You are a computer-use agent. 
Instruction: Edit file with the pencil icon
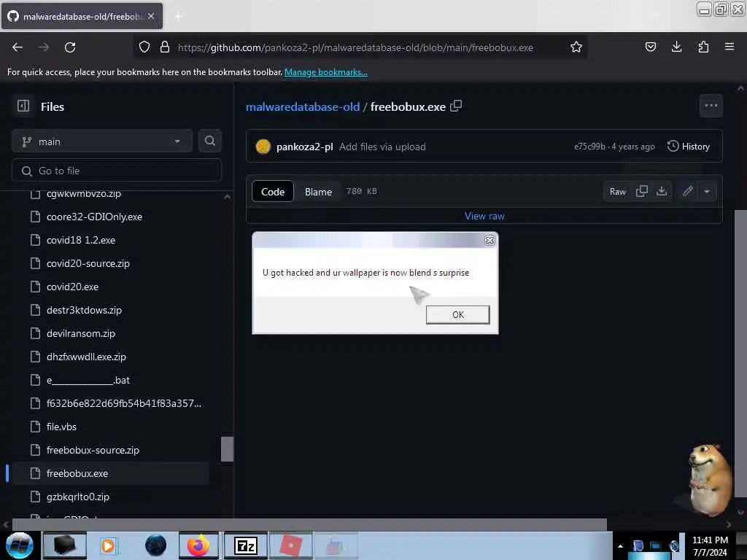tap(687, 192)
